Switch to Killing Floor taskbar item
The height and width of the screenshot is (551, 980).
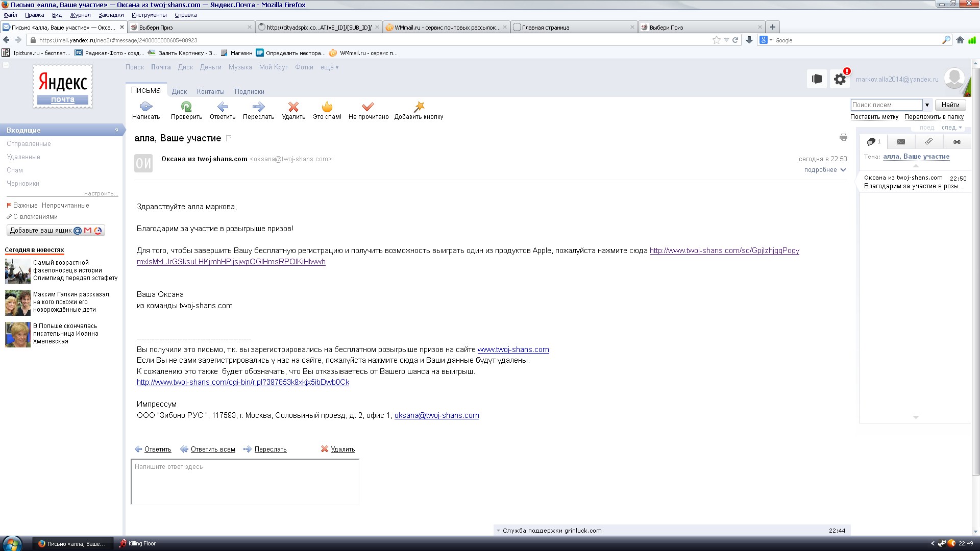tap(137, 544)
